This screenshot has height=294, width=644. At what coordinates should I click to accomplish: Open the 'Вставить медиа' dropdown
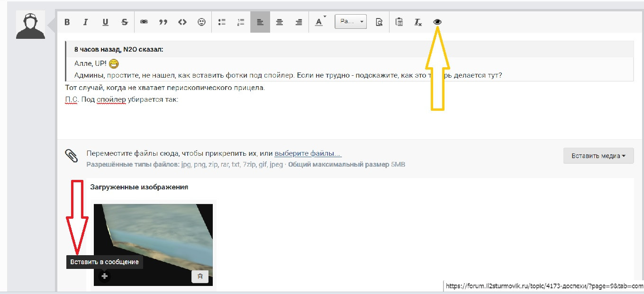tap(599, 156)
